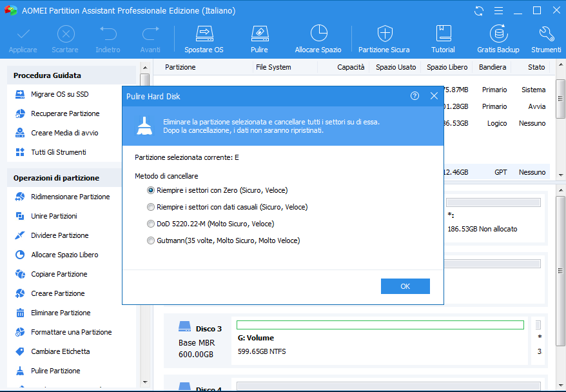Select the Logico partition row
This screenshot has width=566, height=392.
(x=496, y=123)
